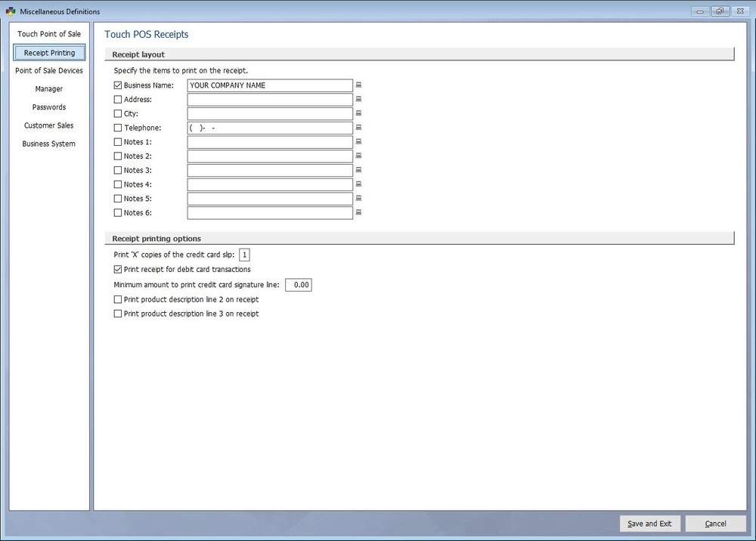Click the small icon beside Notes 6 field

[x=359, y=213]
